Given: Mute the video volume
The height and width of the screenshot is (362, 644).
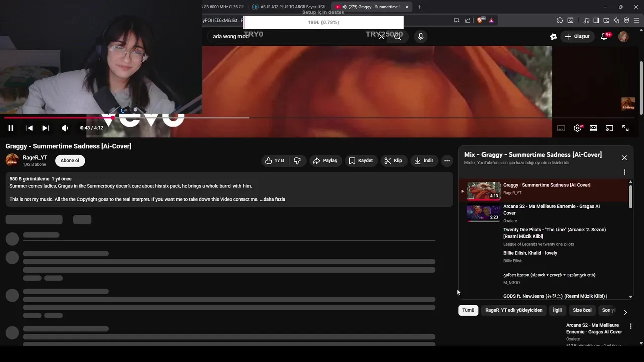Looking at the screenshot, I should point(65,128).
